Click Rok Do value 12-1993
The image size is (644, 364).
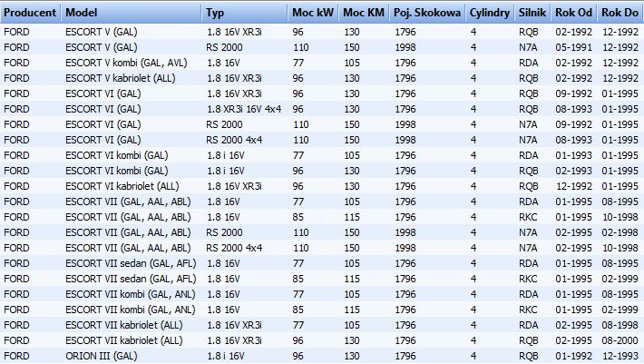click(x=620, y=356)
